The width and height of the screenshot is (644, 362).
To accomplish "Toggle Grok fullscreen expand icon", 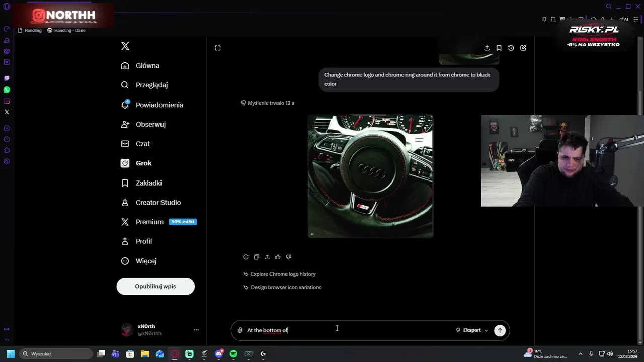I will click(218, 48).
